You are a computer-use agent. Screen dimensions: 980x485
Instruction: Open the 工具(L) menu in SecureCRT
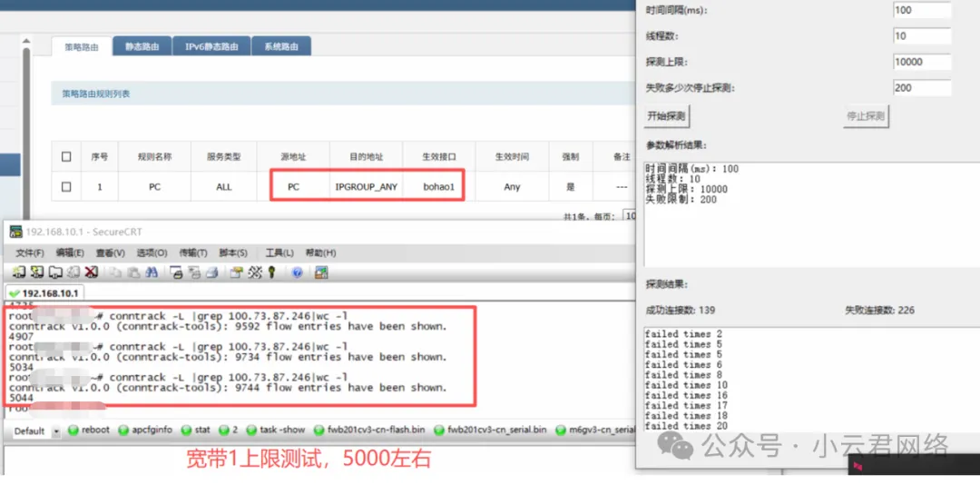point(279,253)
